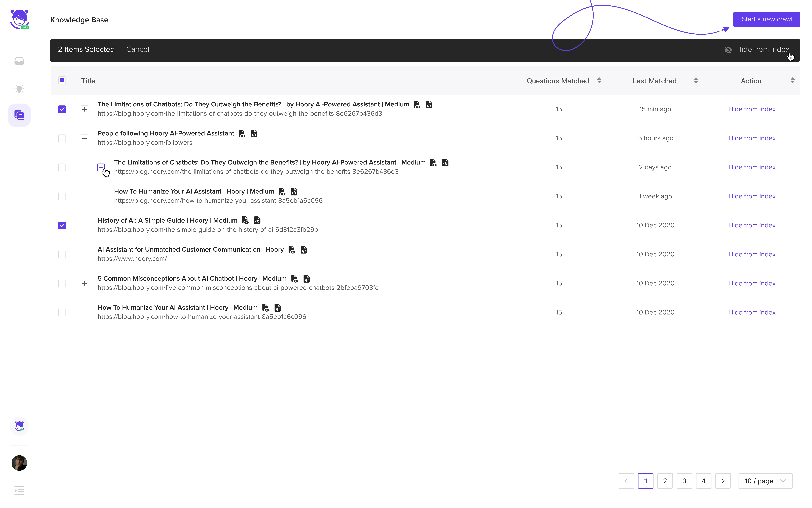
Task: Expand the nested Limitations of Chatbots row
Action: pos(101,167)
